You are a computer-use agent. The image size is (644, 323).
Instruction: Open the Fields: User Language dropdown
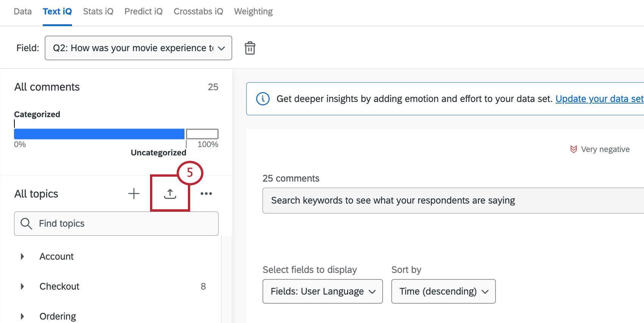tap(322, 291)
